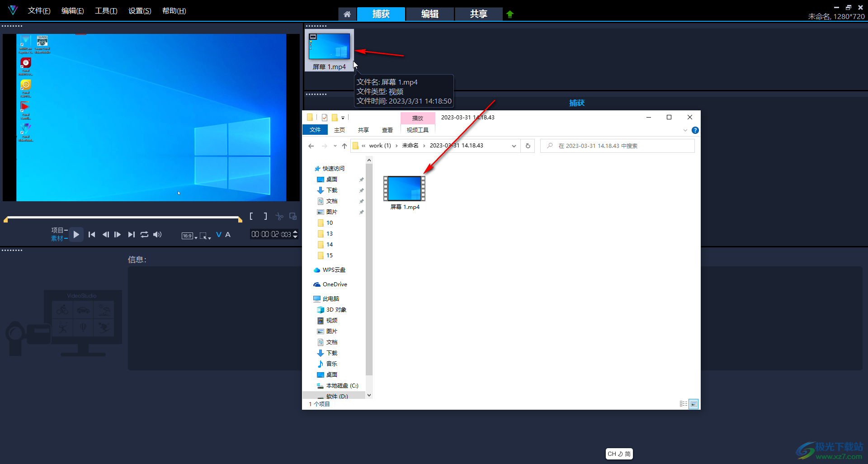
Task: Open the 帮助(H) menu
Action: point(174,10)
